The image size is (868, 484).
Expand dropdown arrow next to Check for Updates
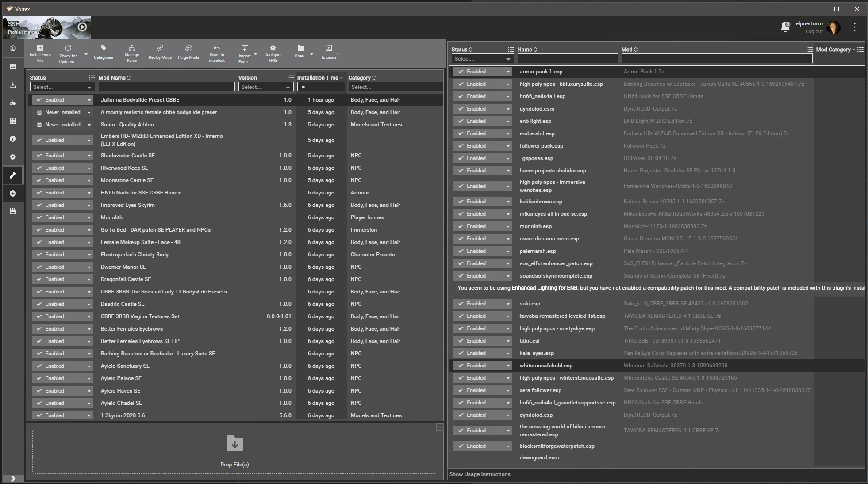(86, 55)
